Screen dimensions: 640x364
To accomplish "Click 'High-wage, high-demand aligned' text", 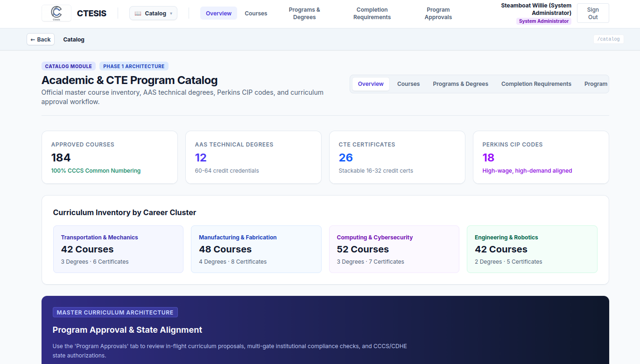I will coord(527,171).
